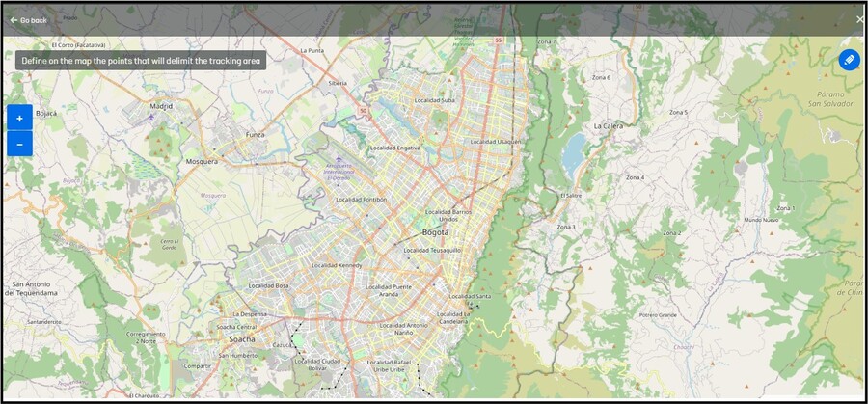This screenshot has width=868, height=404.
Task: Place a point on the Bogotá label
Action: tap(435, 232)
